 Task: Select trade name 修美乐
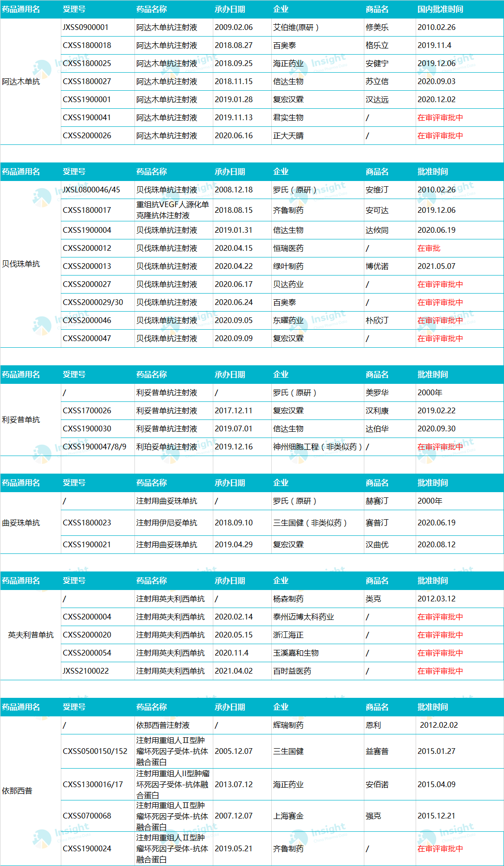(377, 28)
